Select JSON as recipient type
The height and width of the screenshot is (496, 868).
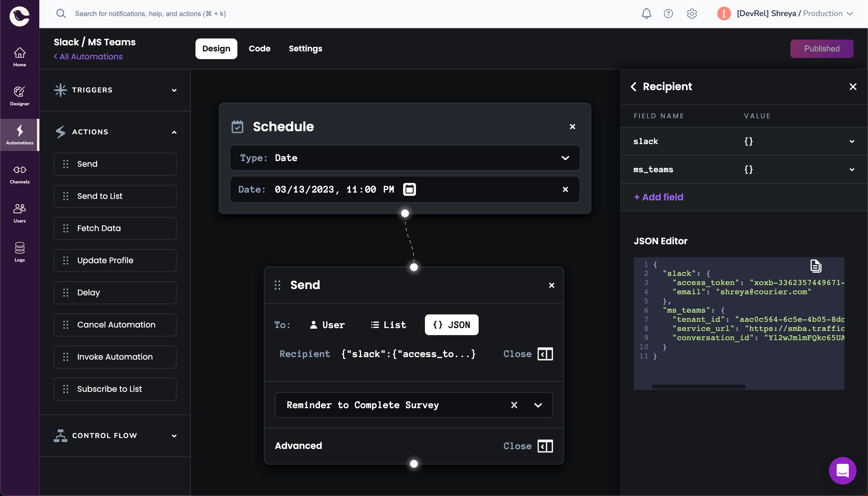tap(452, 325)
